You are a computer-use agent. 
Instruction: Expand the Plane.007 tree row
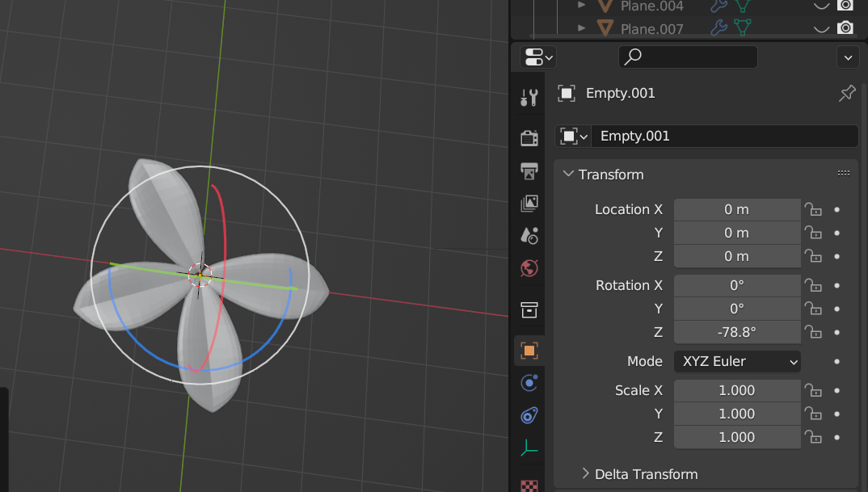[x=581, y=27]
